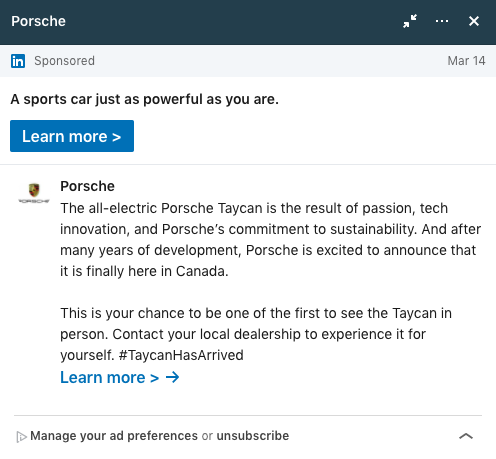Close the Porsche conversation panel
The width and height of the screenshot is (496, 459).
474,21
